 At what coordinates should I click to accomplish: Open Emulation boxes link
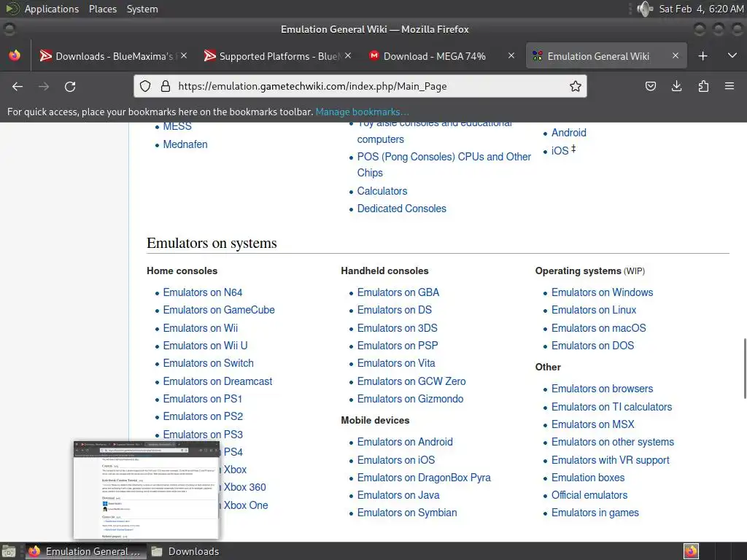588,478
